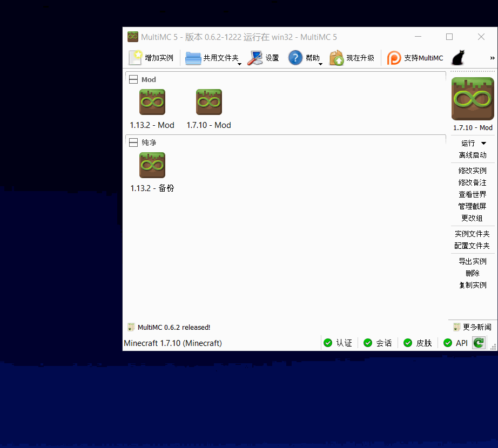This screenshot has width=498, height=448.
Task: Open the MultiMC 0.6.2 released! news link
Action: click(174, 328)
